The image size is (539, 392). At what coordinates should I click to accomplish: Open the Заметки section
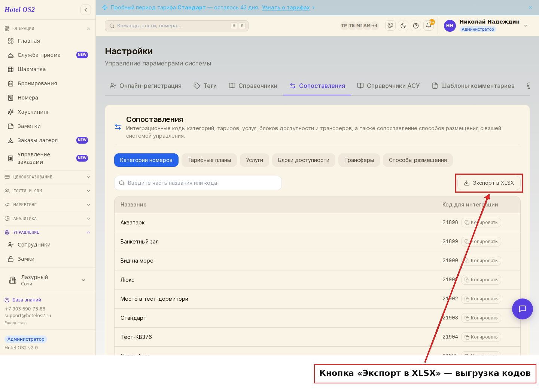[48, 126]
